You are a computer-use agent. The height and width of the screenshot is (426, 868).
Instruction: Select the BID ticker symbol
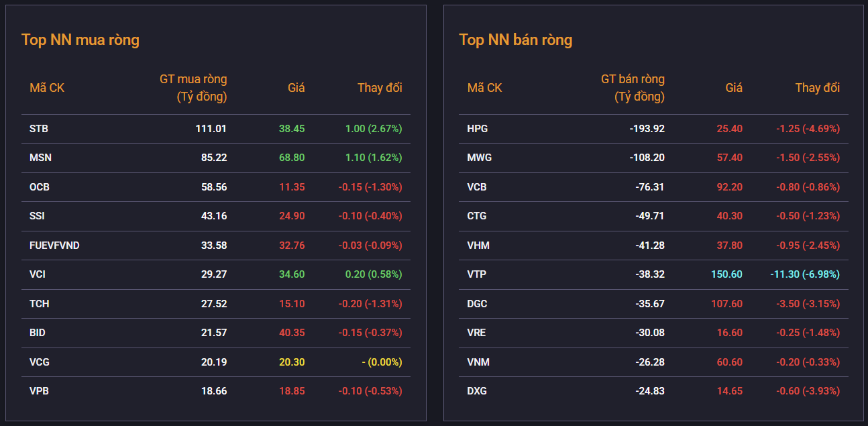pyautogui.click(x=38, y=333)
